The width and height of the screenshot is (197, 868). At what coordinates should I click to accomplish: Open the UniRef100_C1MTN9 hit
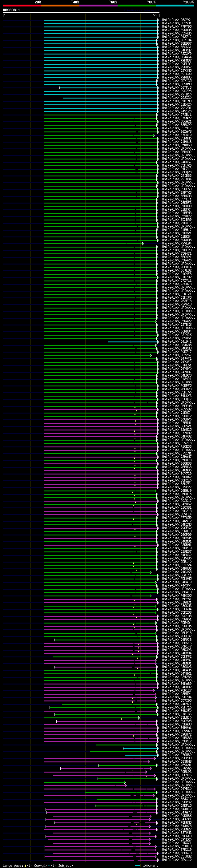click(177, 101)
